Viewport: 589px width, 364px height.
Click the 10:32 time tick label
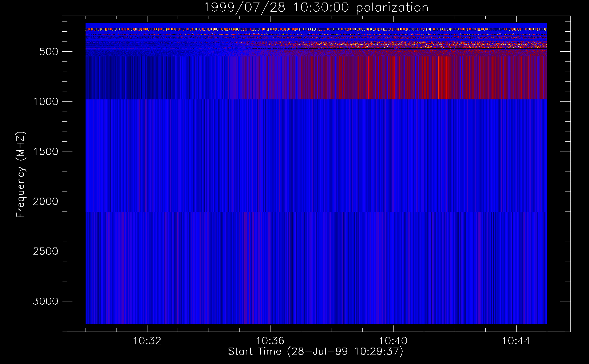tap(147, 341)
